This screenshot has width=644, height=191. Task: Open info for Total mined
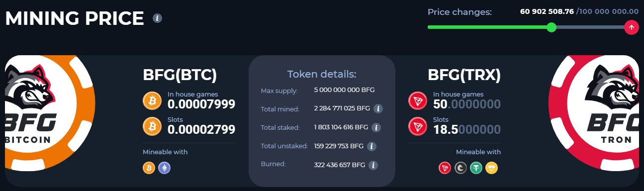(x=377, y=108)
